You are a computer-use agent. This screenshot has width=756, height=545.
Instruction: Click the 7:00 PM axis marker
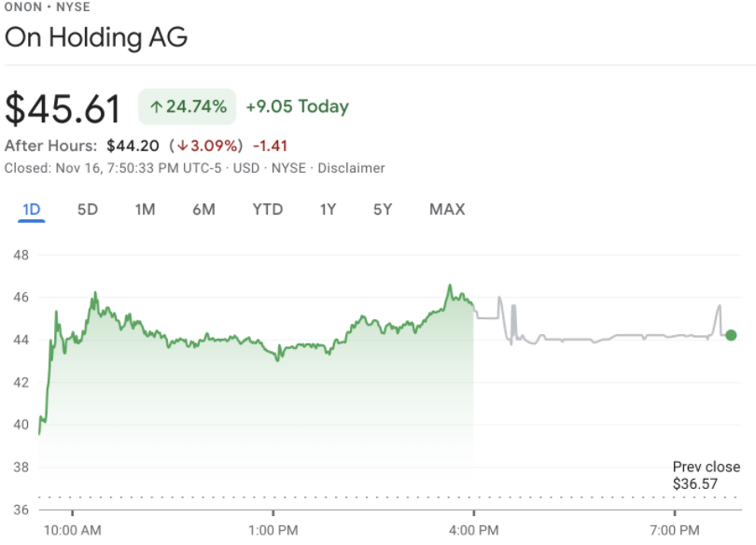pos(674,531)
